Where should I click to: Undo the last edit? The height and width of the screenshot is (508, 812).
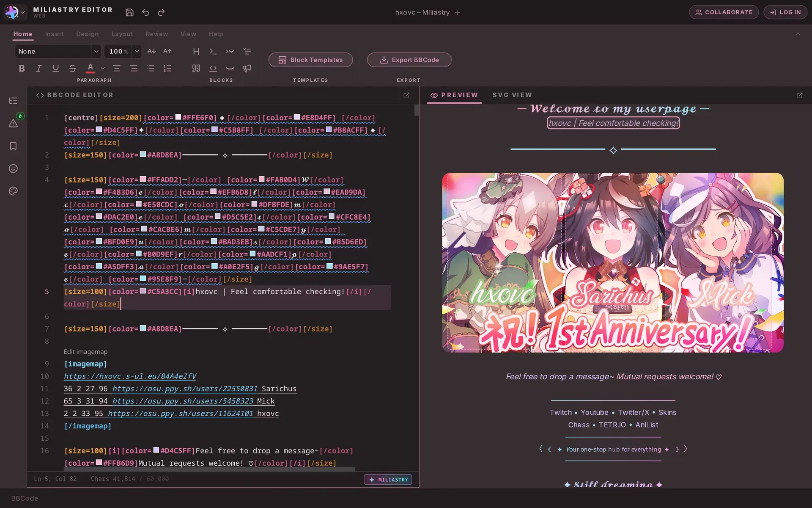[145, 12]
